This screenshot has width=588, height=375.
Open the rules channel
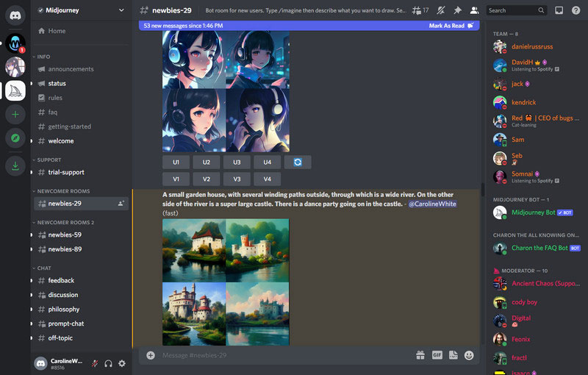point(81,98)
